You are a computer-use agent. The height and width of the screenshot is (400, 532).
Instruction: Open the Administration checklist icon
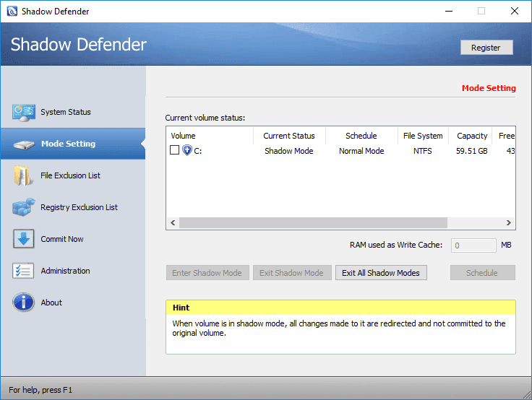click(x=23, y=271)
